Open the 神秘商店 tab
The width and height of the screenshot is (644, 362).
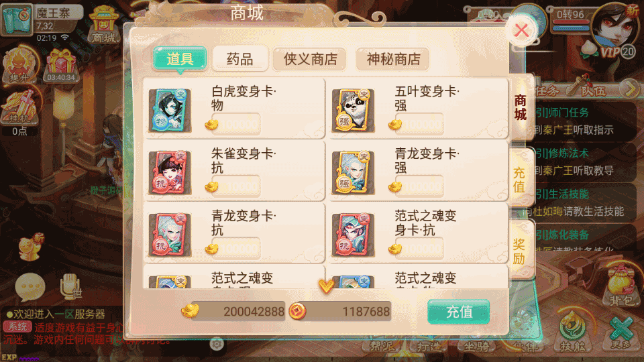pyautogui.click(x=393, y=59)
